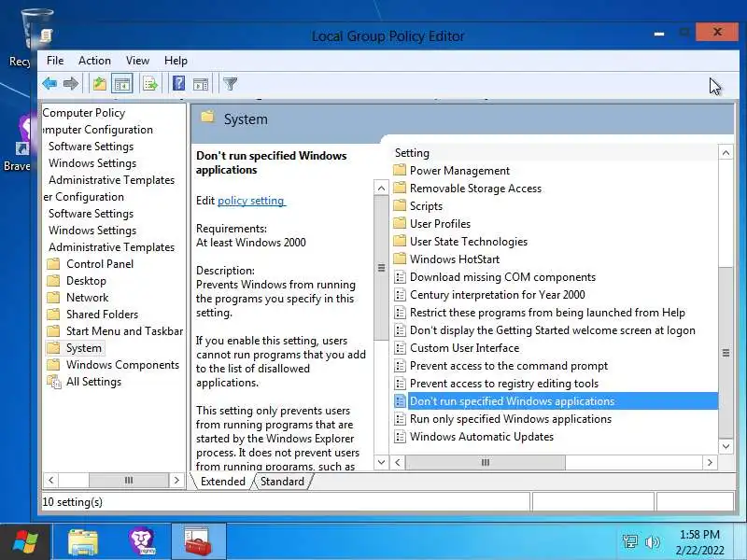Click the Up one level folder icon
The height and width of the screenshot is (560, 747).
[100, 84]
